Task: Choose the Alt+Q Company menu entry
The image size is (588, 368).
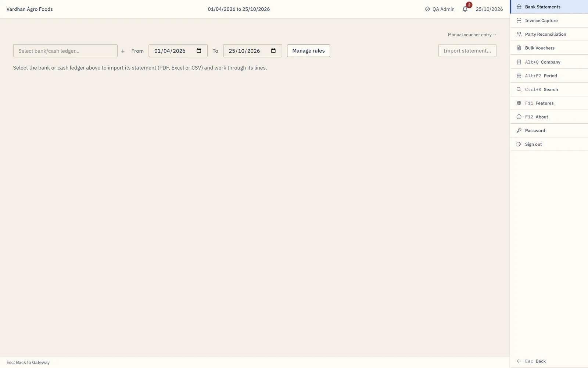Action: [x=549, y=62]
